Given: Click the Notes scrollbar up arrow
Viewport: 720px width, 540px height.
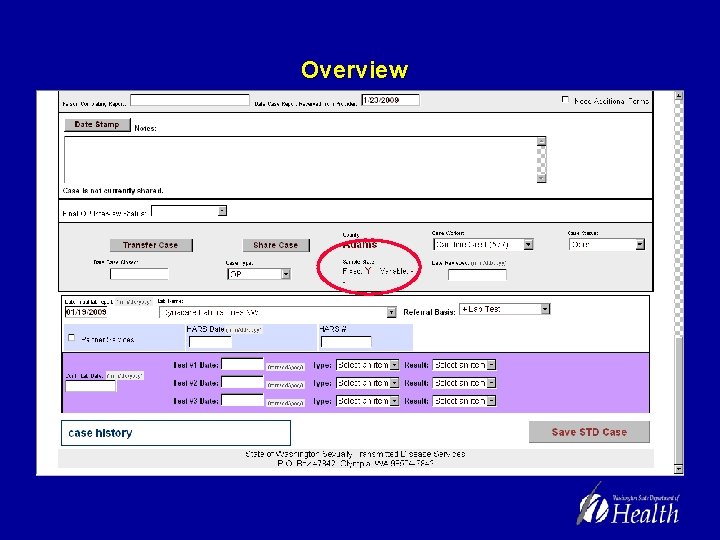Looking at the screenshot, I should coord(541,141).
